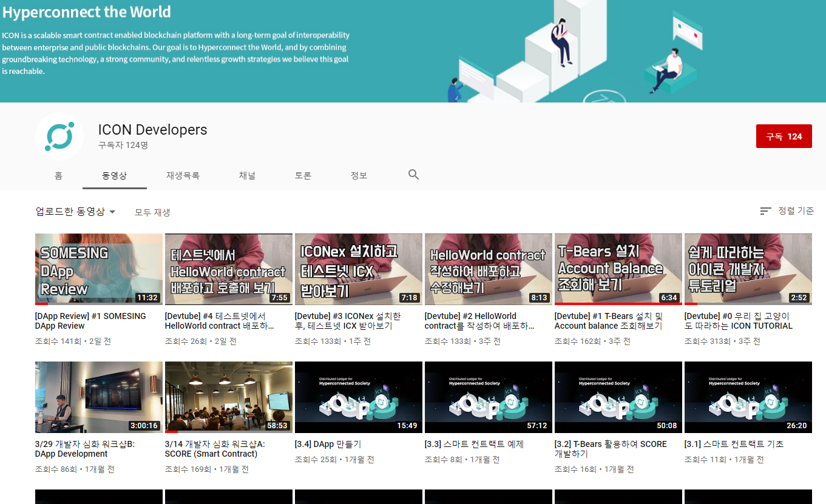
Task: Click "조회수 313회 • 3주 전" text
Action: (722, 341)
